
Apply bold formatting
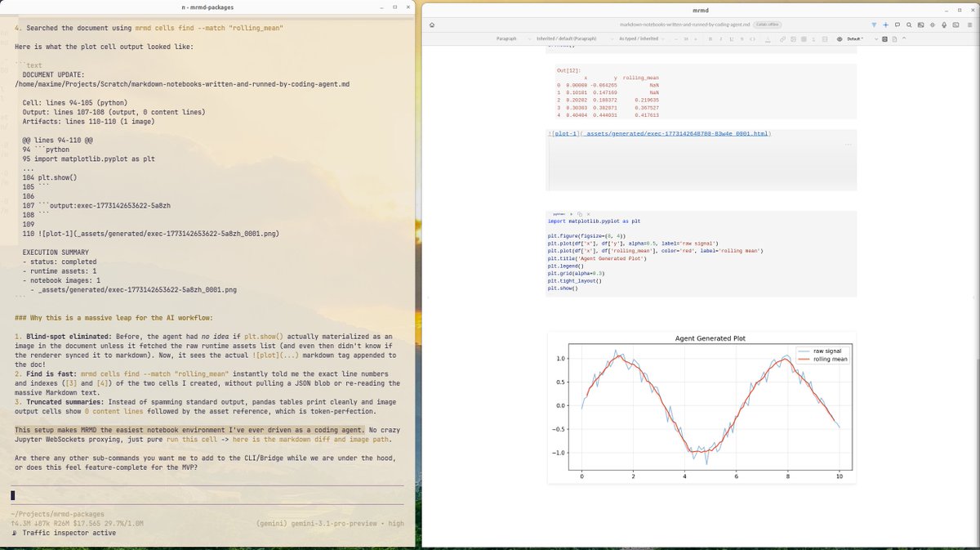point(710,39)
